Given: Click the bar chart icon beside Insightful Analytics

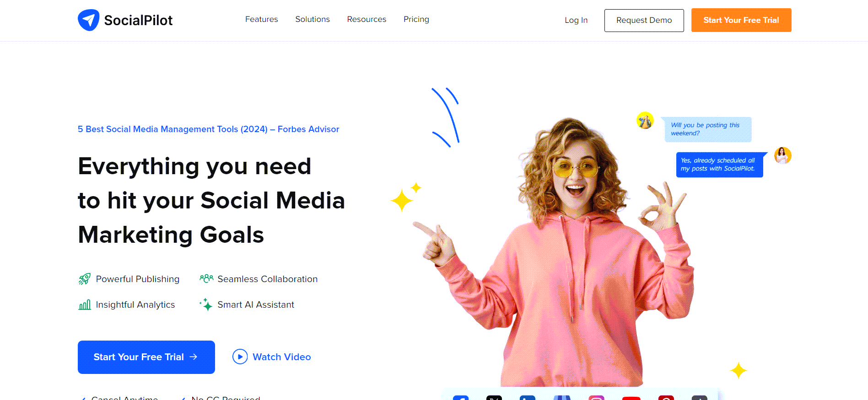Looking at the screenshot, I should (85, 304).
